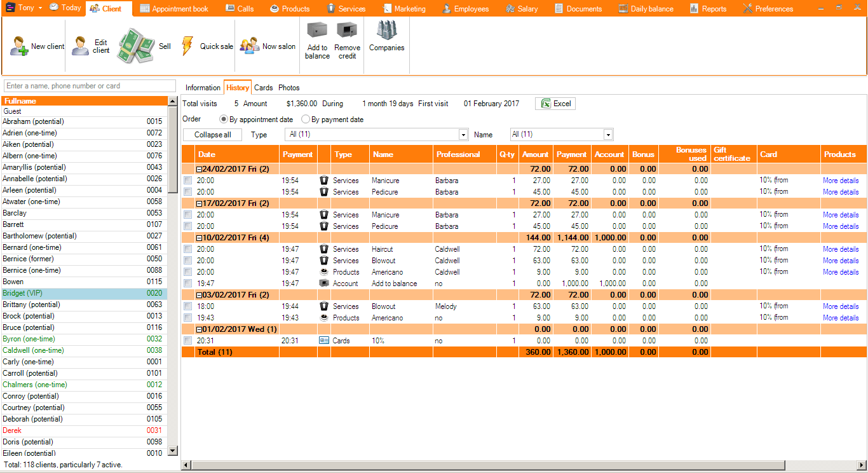868x473 pixels.
Task: Click the Products icon in Caldwell's Americano row
Action: [x=324, y=272]
